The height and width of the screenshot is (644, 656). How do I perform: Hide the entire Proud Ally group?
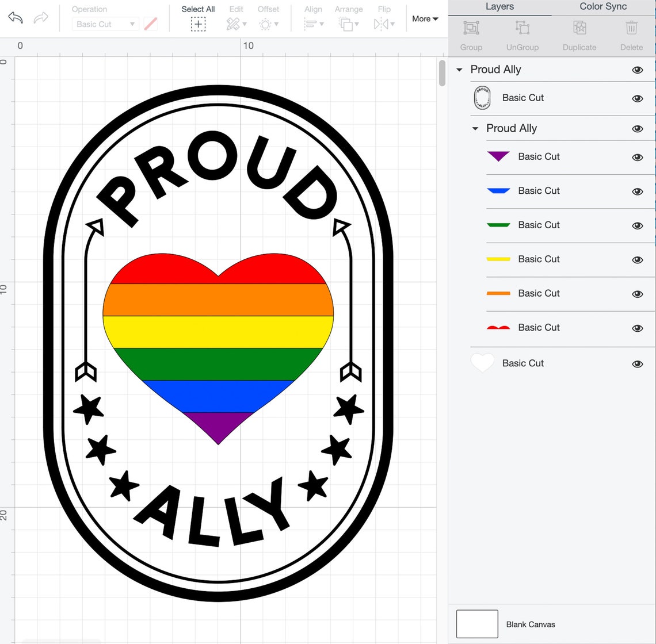(638, 70)
